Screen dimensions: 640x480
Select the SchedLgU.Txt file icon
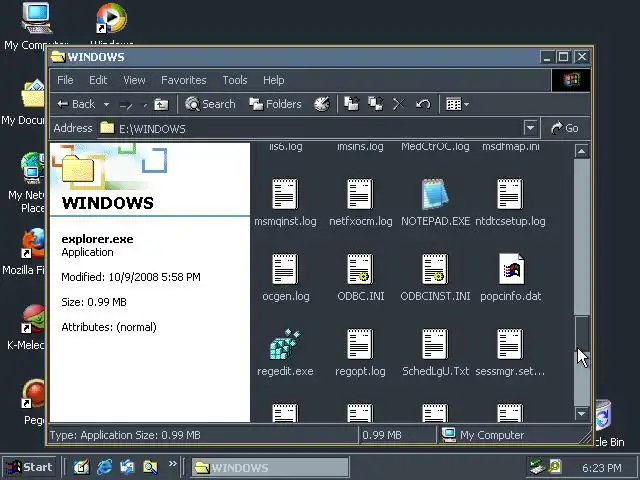(x=435, y=344)
